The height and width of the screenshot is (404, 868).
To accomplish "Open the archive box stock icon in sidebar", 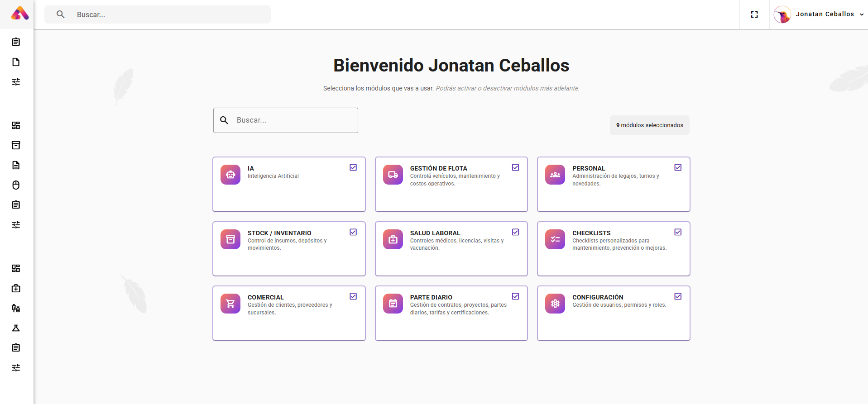I will [16, 145].
